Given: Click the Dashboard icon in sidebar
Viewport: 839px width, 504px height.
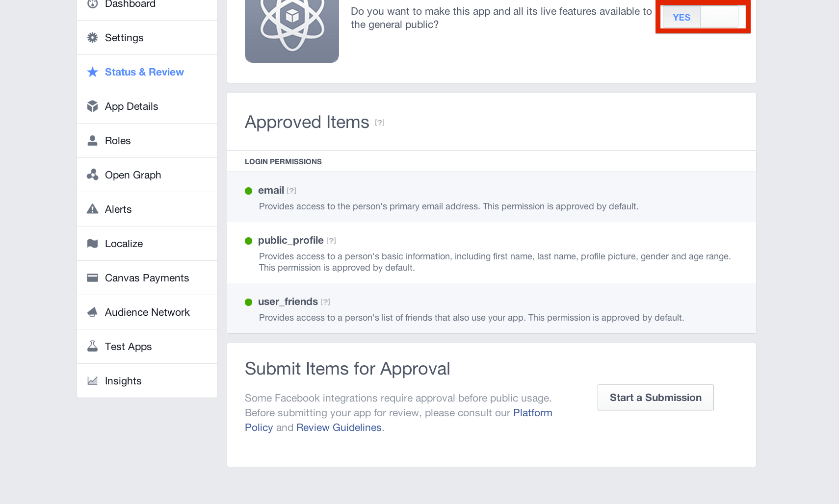Looking at the screenshot, I should click(x=92, y=4).
